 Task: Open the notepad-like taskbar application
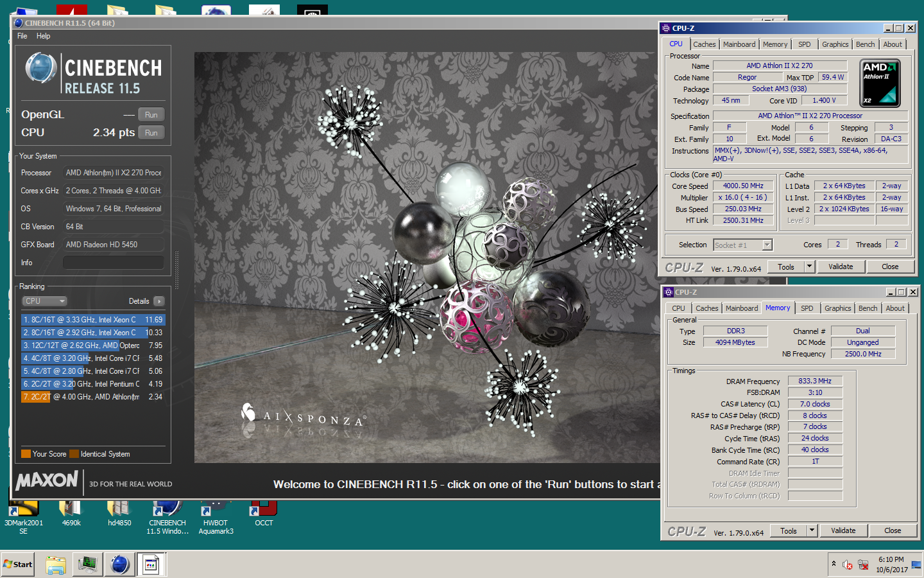pyautogui.click(x=151, y=565)
